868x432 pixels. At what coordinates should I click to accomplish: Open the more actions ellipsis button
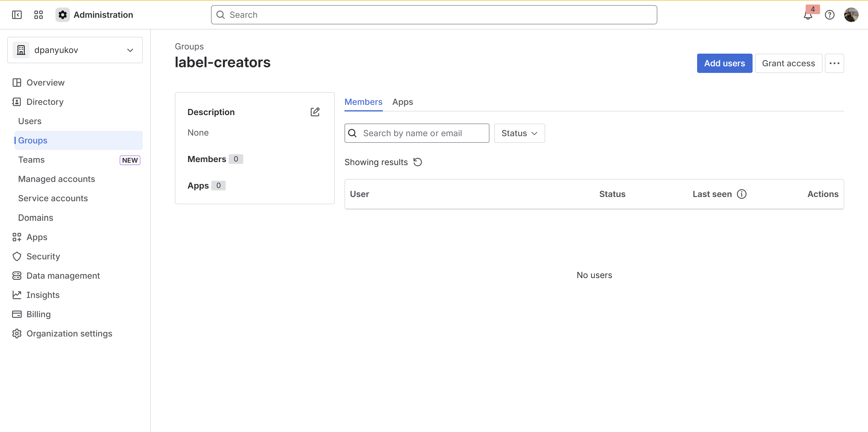(x=834, y=63)
